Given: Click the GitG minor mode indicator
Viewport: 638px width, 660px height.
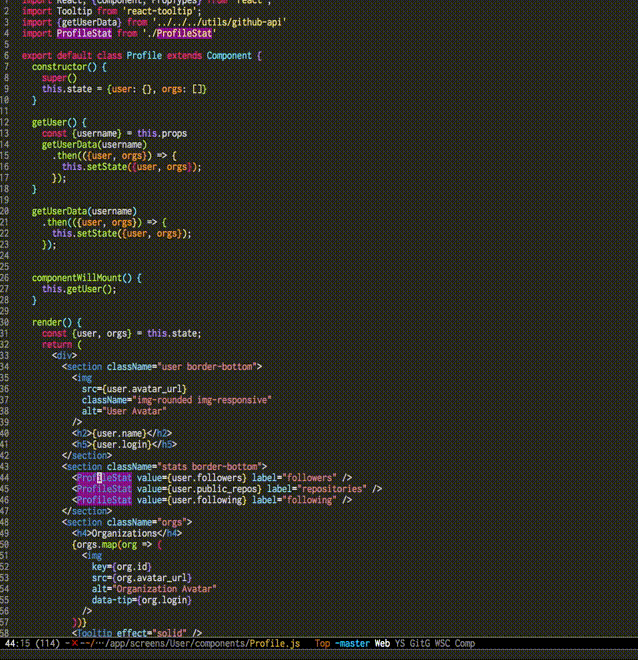Looking at the screenshot, I should 420,644.
